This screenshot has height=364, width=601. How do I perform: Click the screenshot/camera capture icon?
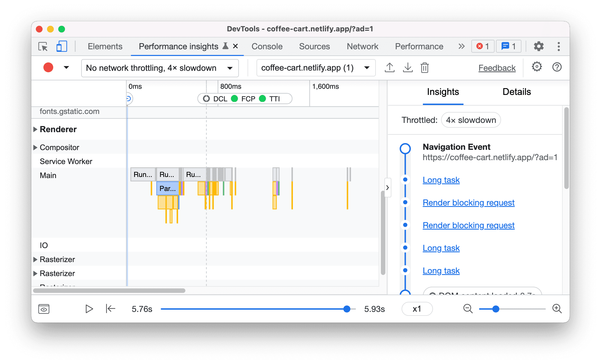[43, 309]
